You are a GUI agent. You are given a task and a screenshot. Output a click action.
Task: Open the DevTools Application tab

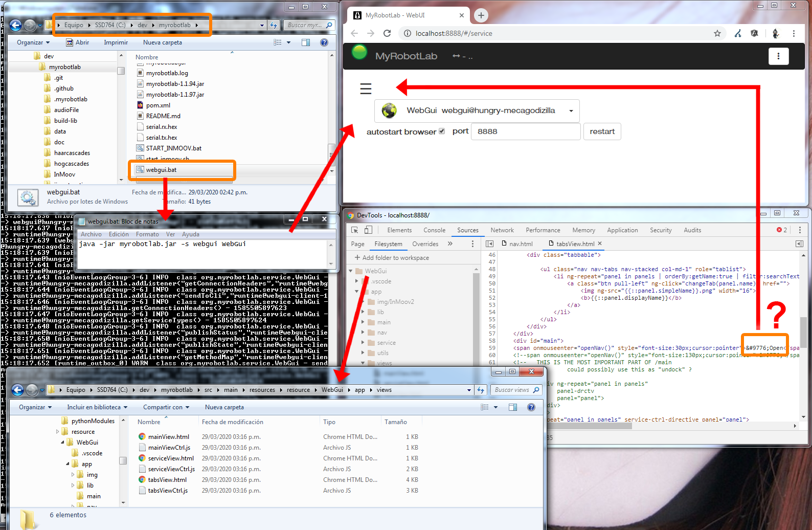tap(622, 230)
